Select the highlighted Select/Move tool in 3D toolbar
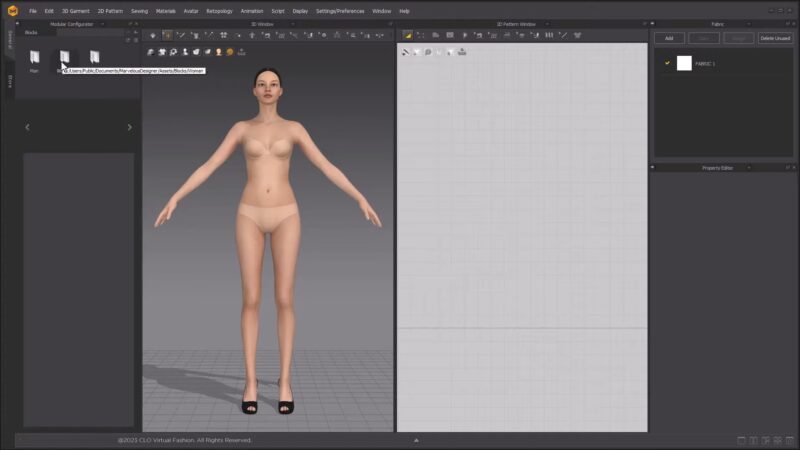This screenshot has width=800, height=450. tap(167, 35)
